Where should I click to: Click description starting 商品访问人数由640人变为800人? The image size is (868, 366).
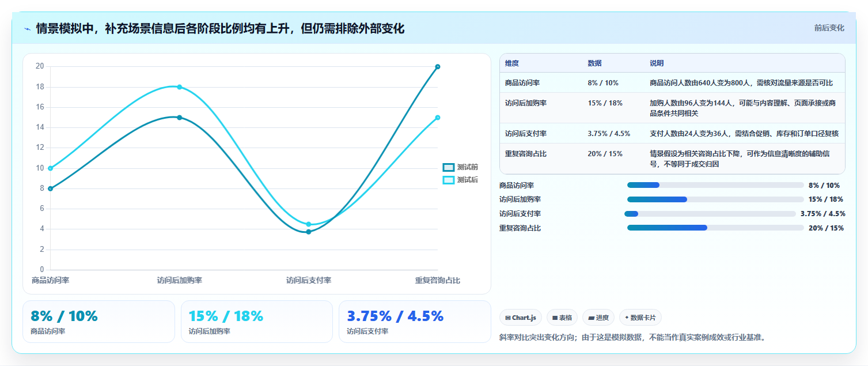pos(741,83)
